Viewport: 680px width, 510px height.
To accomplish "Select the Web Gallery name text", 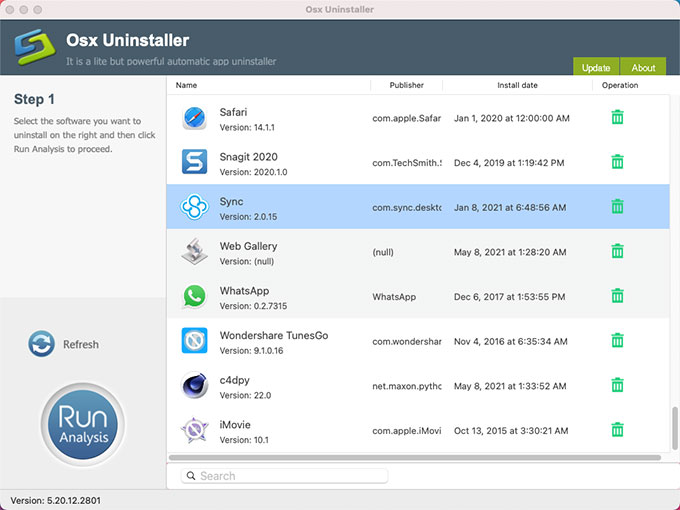I will click(248, 246).
